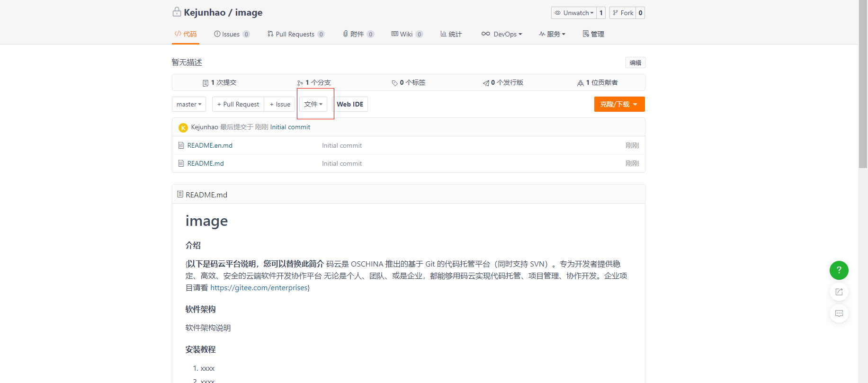Open the master branch selector
The image size is (868, 383).
click(x=189, y=104)
